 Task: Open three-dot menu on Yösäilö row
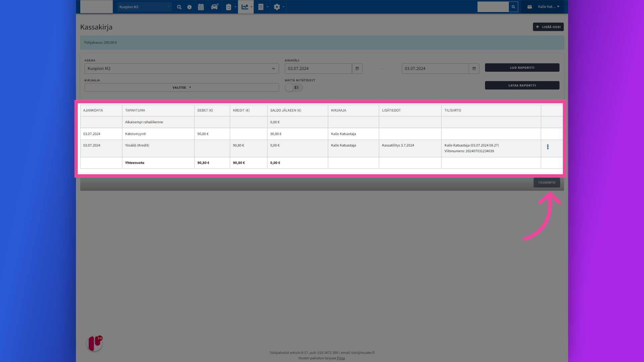(x=548, y=147)
